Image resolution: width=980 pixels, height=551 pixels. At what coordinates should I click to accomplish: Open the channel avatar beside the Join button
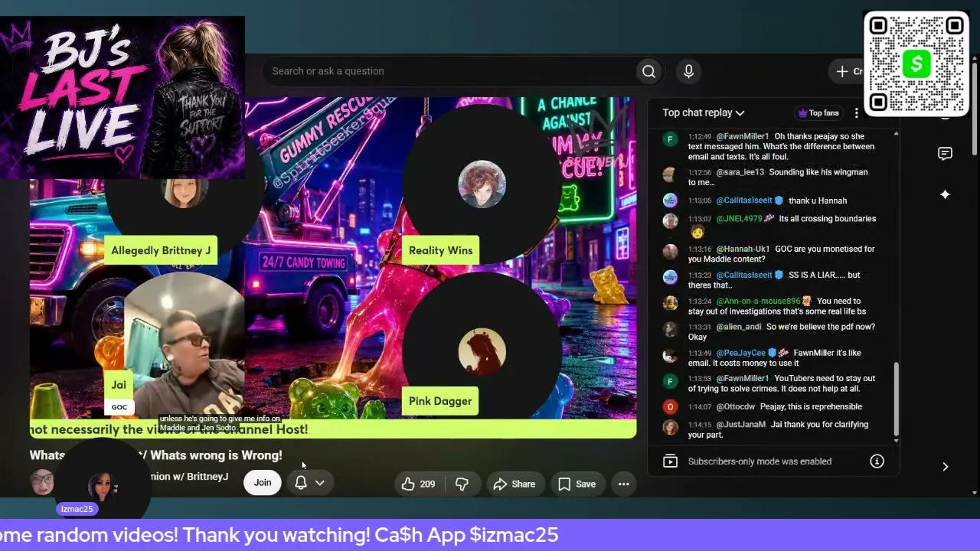pyautogui.click(x=42, y=483)
